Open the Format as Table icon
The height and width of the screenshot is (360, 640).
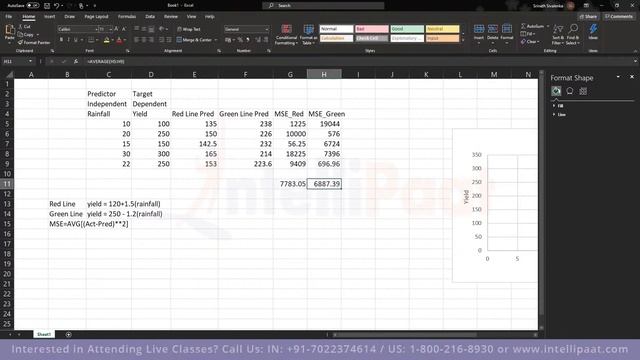[x=309, y=29]
